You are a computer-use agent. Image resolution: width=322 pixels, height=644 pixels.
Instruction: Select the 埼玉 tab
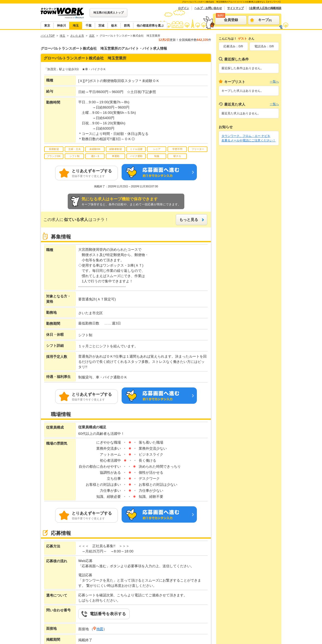click(76, 26)
